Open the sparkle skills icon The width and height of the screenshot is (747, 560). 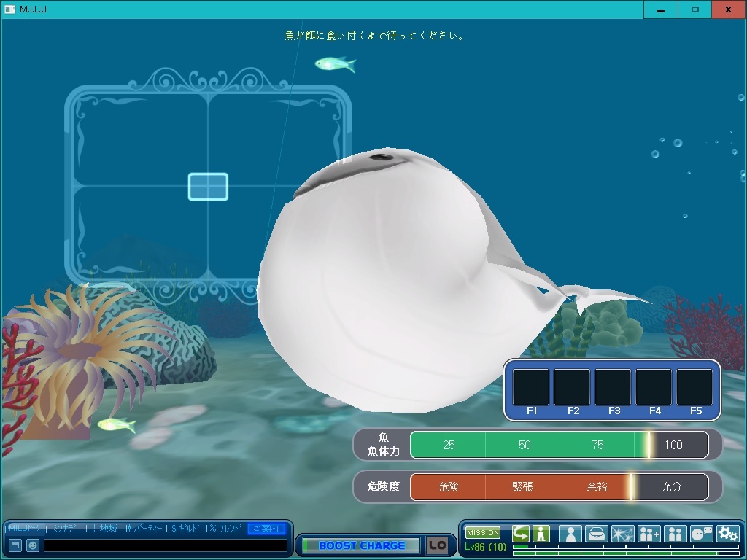pos(623,534)
